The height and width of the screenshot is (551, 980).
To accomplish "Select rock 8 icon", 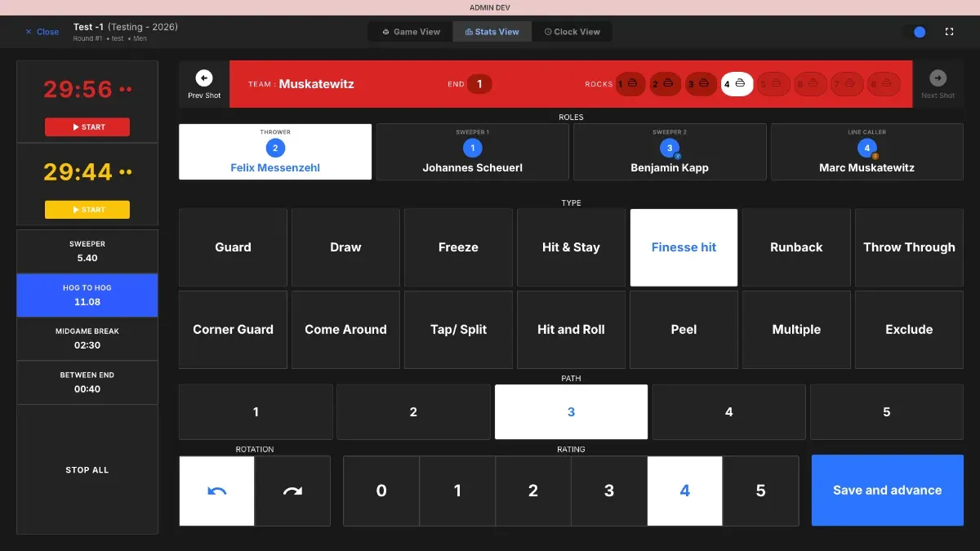I will click(884, 84).
